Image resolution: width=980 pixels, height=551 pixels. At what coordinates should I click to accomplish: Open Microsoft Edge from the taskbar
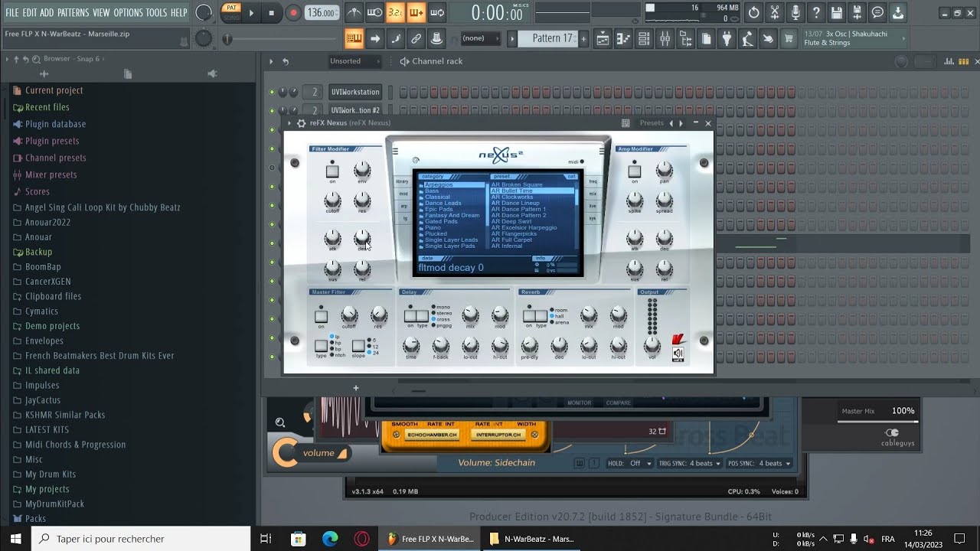tap(330, 539)
